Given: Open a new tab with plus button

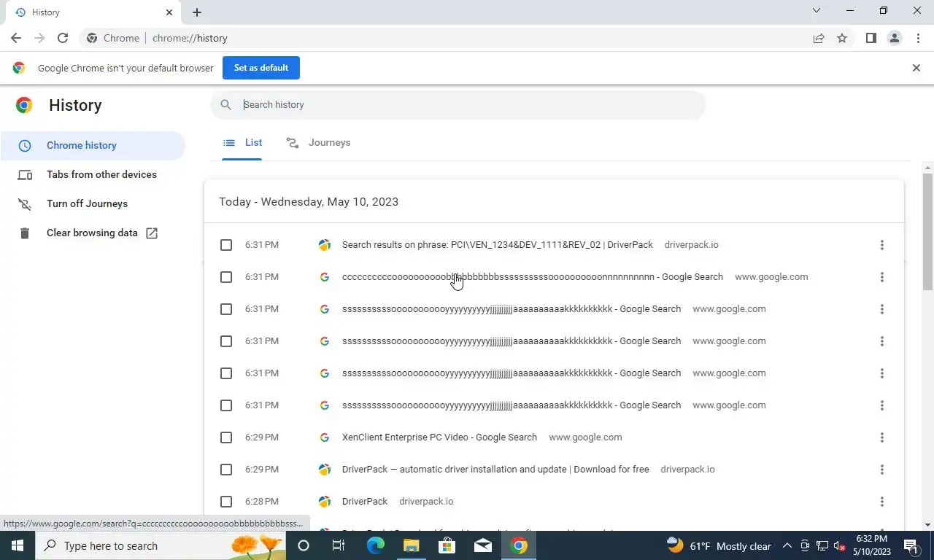Looking at the screenshot, I should click(197, 12).
